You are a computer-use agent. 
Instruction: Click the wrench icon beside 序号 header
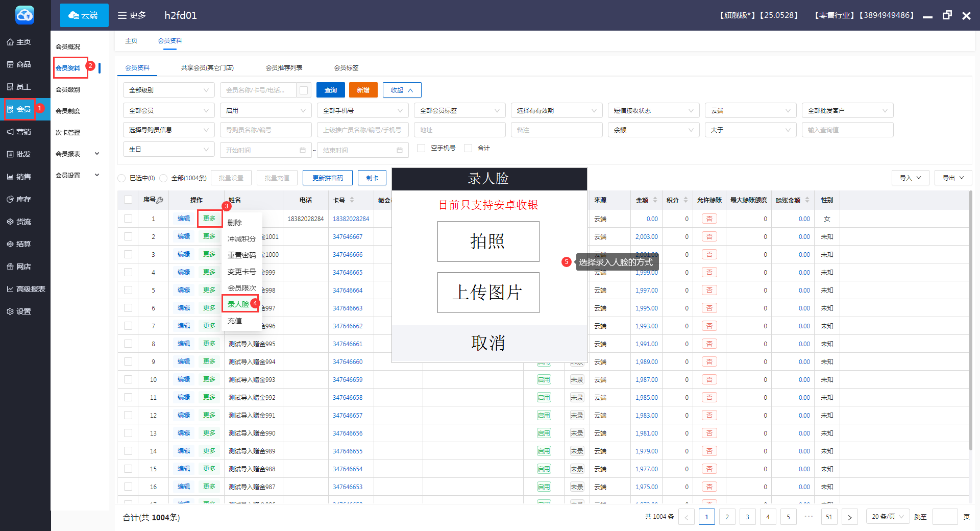pyautogui.click(x=160, y=200)
